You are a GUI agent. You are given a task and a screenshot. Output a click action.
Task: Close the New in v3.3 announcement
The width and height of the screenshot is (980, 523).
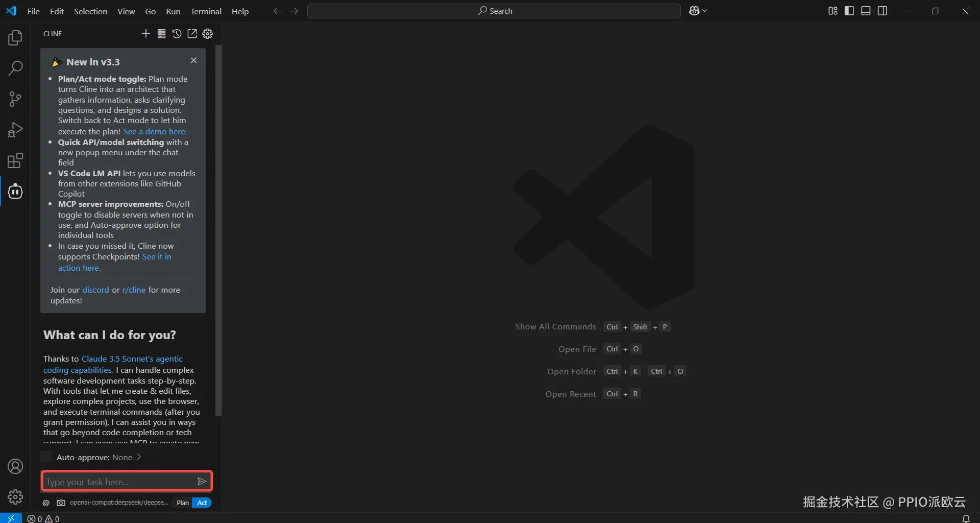pos(193,60)
